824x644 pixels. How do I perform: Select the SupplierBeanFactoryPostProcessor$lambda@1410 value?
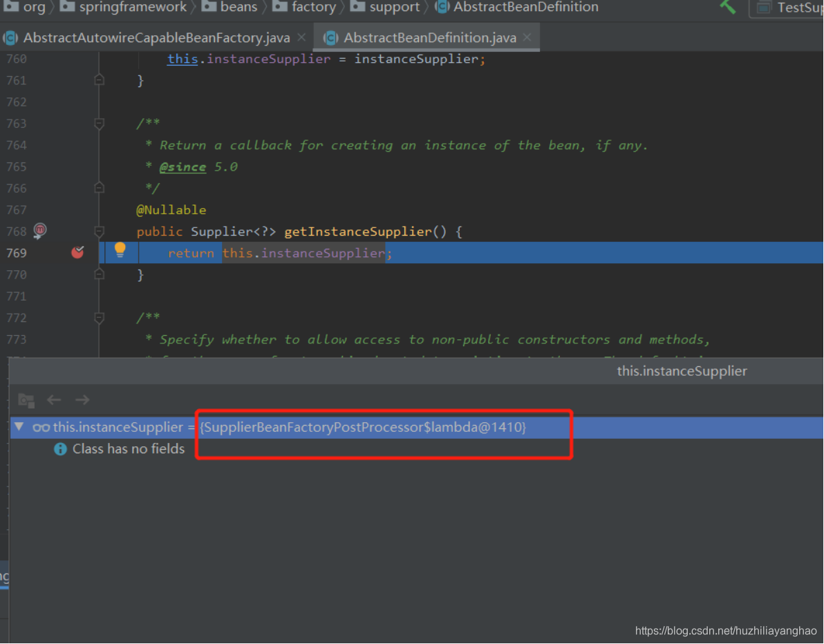point(363,427)
